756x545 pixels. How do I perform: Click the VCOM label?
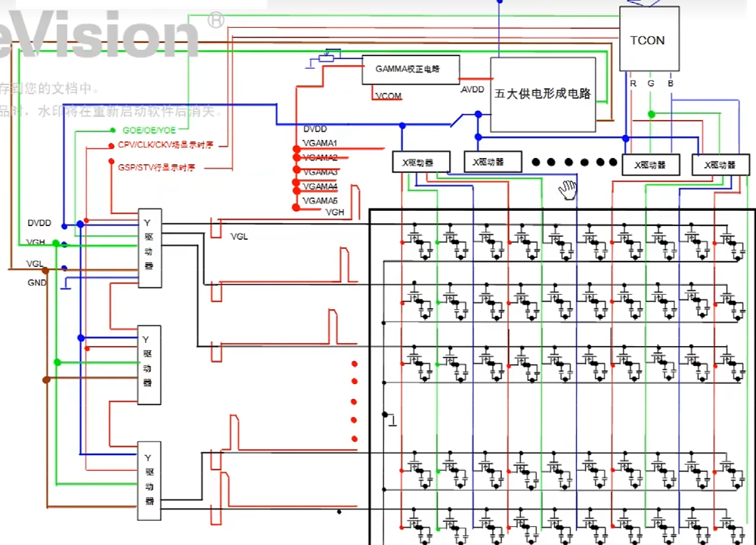coord(388,96)
